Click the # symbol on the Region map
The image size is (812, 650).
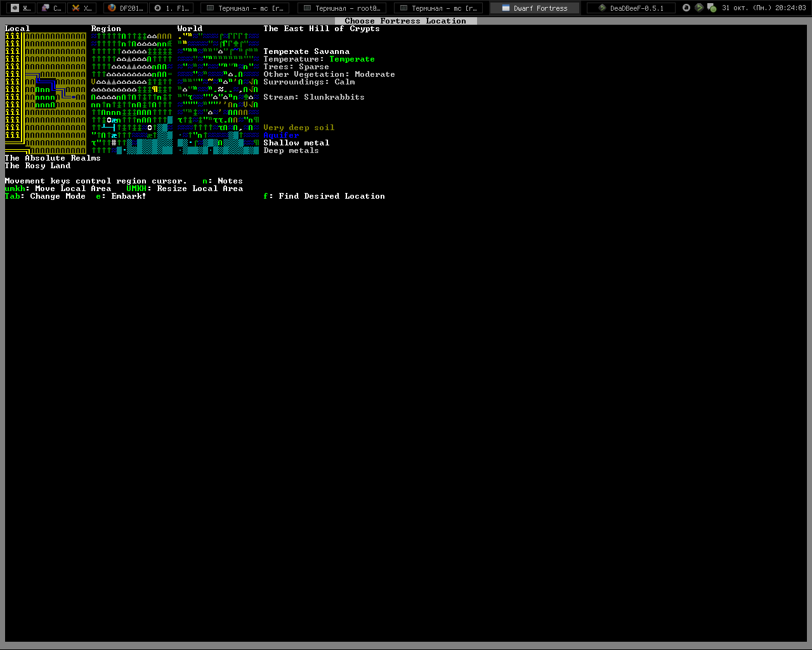pyautogui.click(x=114, y=143)
